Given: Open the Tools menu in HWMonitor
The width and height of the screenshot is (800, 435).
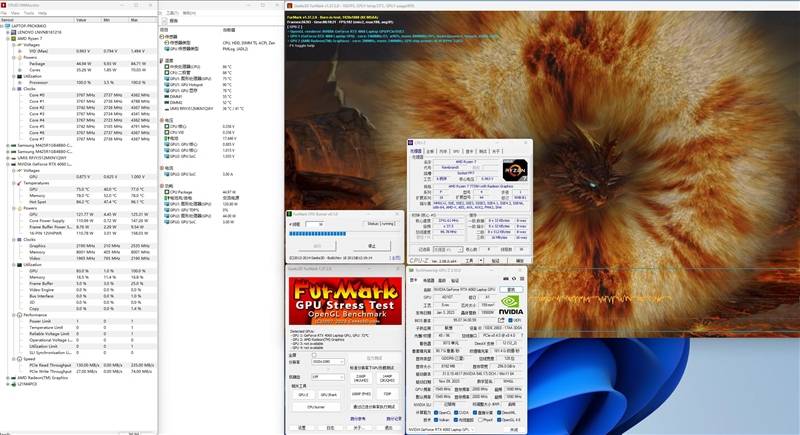Looking at the screenshot, I should [31, 11].
